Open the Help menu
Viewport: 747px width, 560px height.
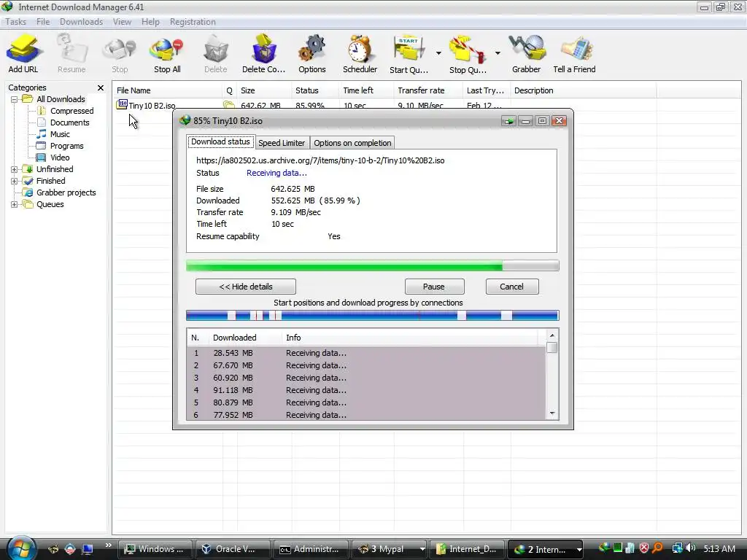pos(150,22)
